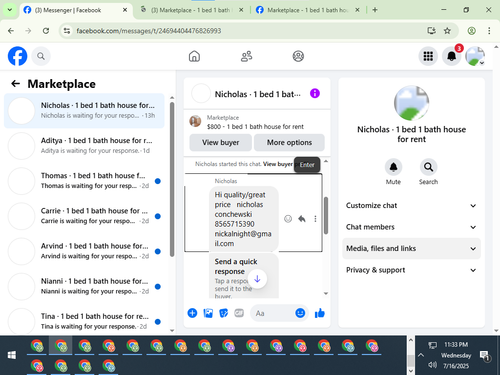Open the View buyer link in chat start notice
This screenshot has height=375, width=500.
(278, 164)
